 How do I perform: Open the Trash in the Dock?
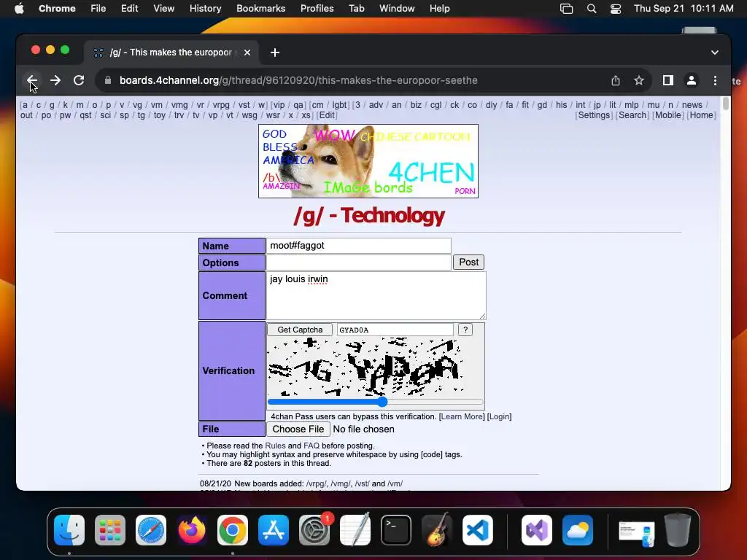[x=678, y=530]
